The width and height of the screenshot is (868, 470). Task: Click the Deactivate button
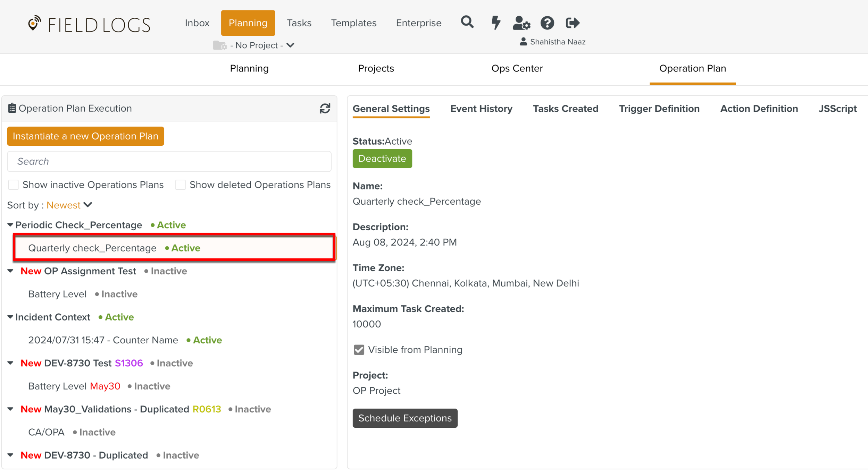[382, 159]
